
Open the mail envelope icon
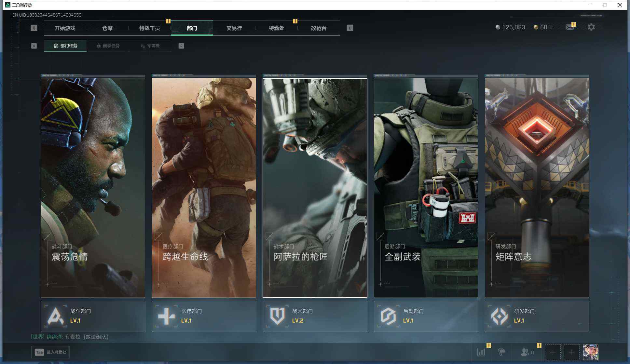569,27
